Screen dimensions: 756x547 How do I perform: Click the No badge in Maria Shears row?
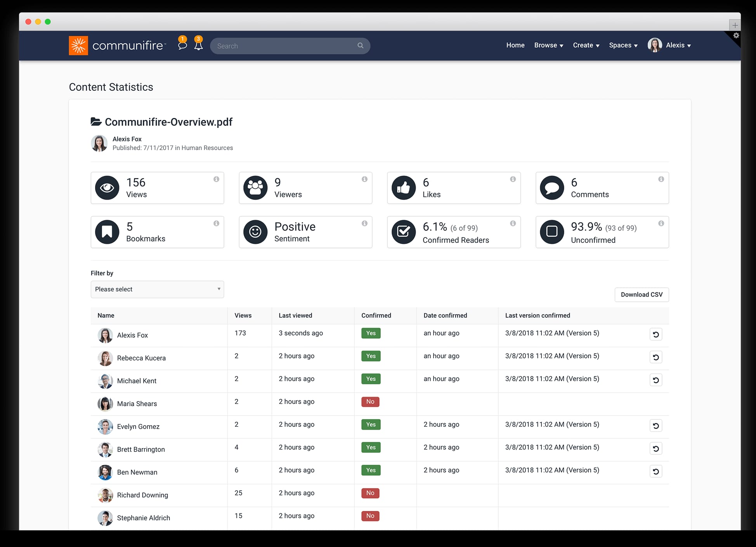point(370,402)
